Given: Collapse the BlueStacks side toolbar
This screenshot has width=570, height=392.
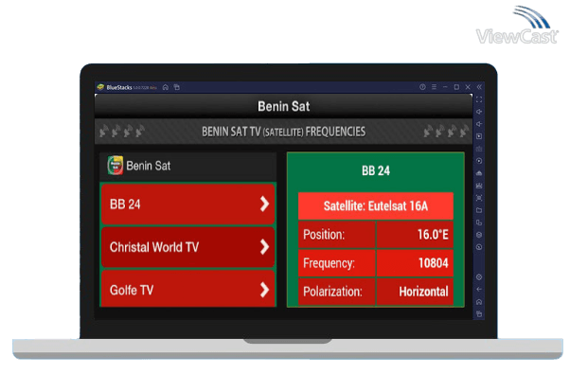Looking at the screenshot, I should (479, 87).
